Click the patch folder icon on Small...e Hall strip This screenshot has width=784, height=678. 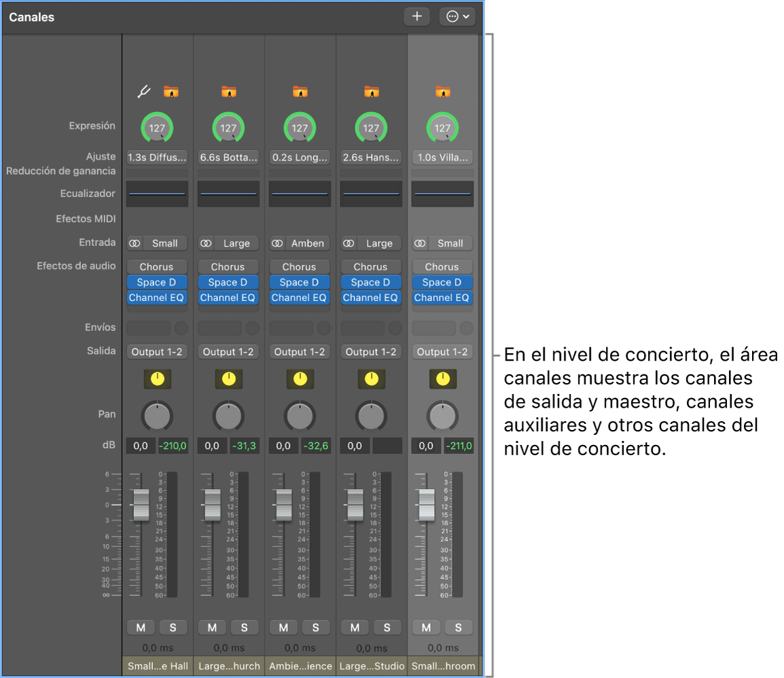tap(171, 92)
